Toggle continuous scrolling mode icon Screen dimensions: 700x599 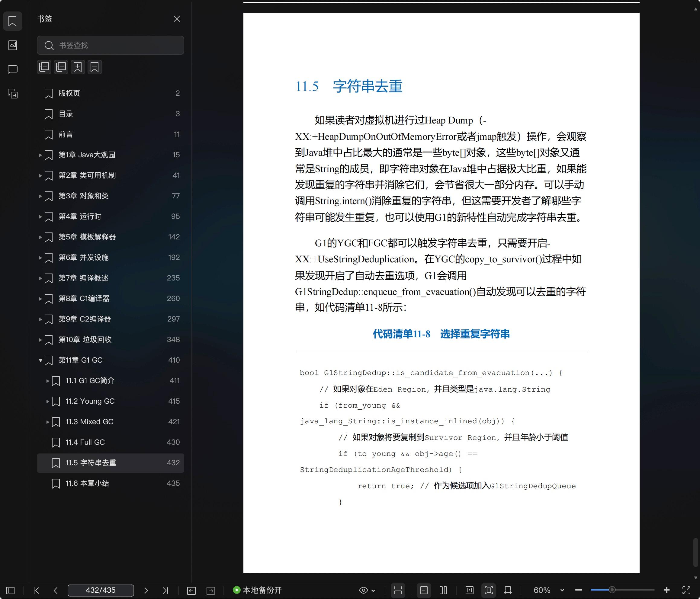coord(398,590)
